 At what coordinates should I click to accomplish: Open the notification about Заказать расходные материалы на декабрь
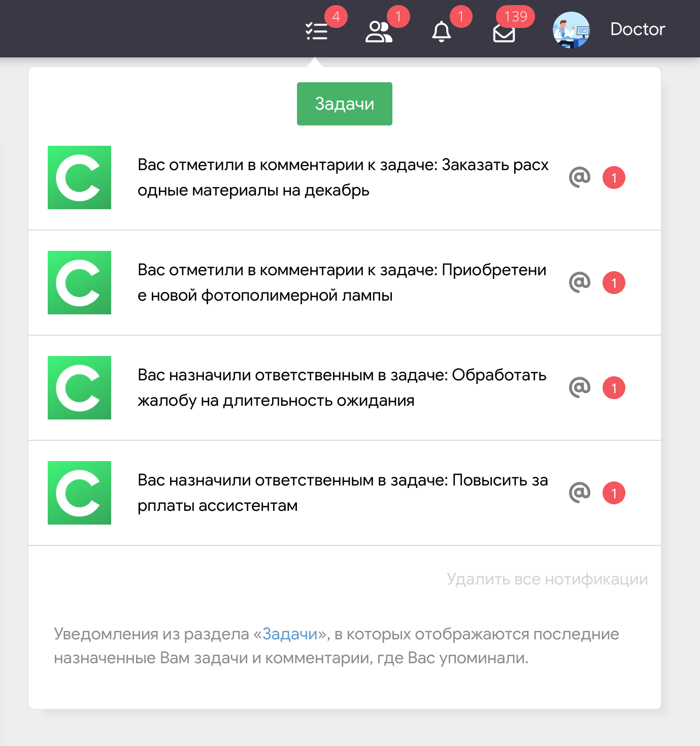(343, 177)
